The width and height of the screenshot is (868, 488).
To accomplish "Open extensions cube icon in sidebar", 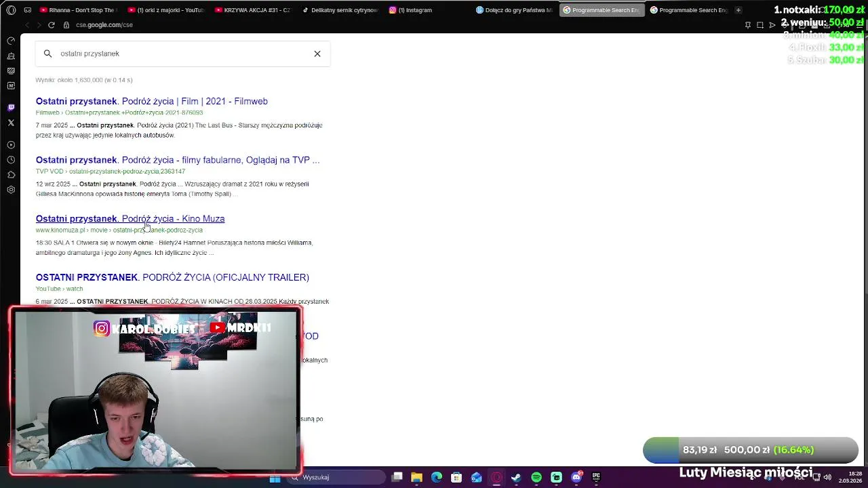I will 11,175.
